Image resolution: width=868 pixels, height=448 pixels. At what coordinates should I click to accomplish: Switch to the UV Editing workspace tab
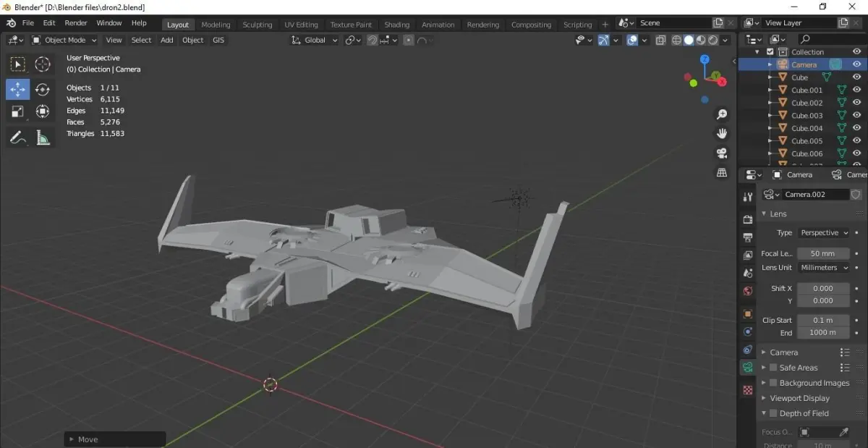click(301, 25)
